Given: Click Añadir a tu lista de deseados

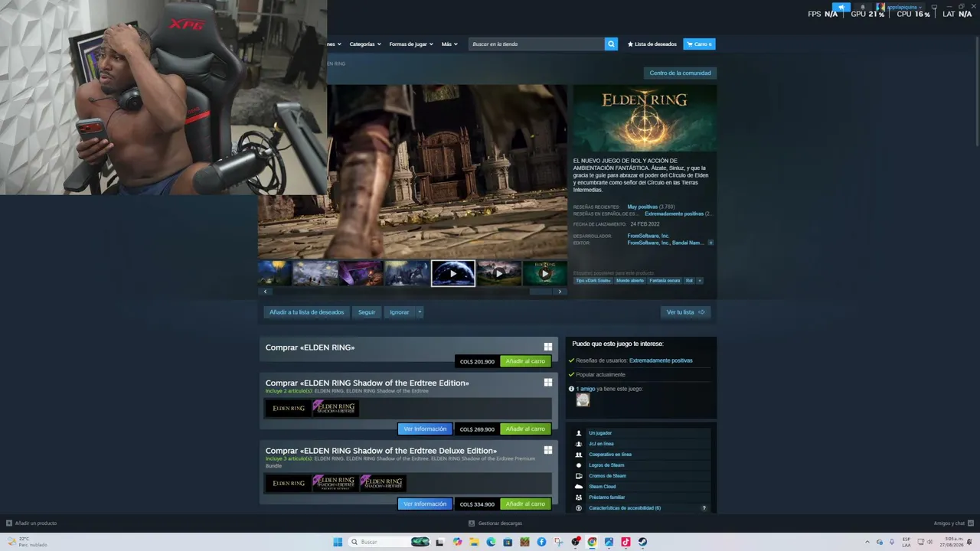Looking at the screenshot, I should tap(306, 312).
